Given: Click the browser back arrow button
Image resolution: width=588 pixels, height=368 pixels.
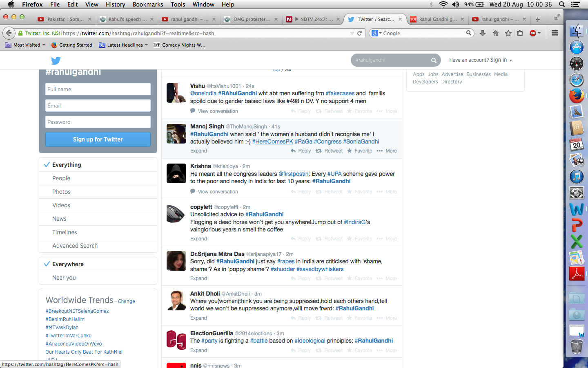Looking at the screenshot, I should coord(9,33).
